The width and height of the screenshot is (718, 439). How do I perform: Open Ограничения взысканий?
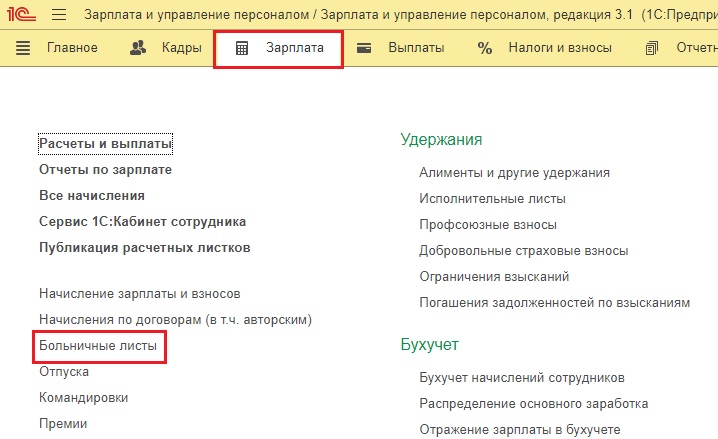pyautogui.click(x=494, y=276)
